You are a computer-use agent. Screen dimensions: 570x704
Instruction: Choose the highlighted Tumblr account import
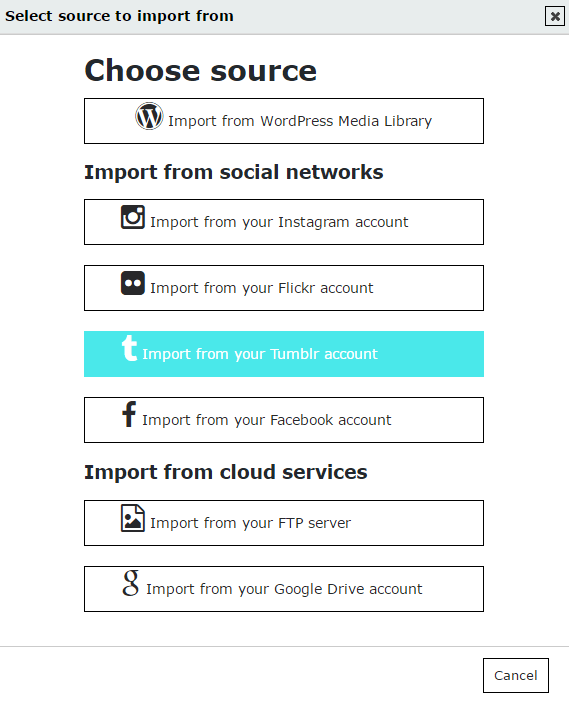(284, 354)
